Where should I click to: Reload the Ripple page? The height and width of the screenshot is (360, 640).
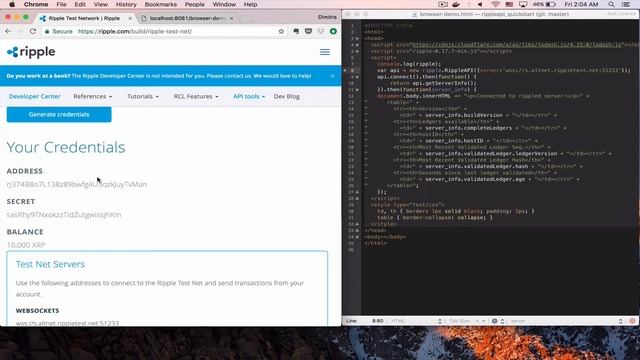pyautogui.click(x=33, y=31)
